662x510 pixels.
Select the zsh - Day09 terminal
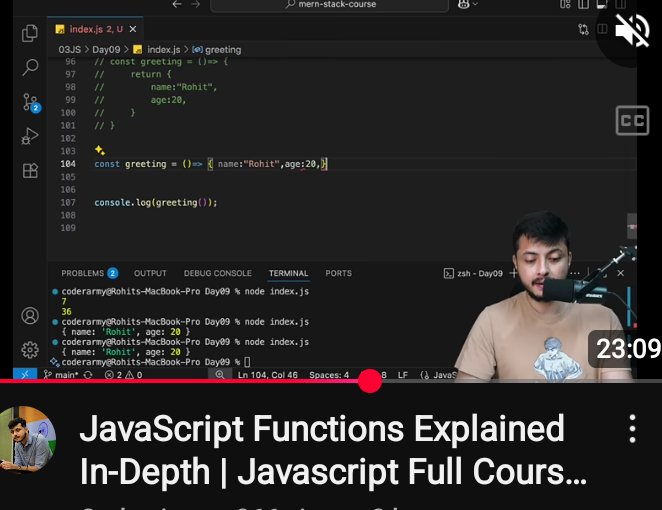coord(473,274)
